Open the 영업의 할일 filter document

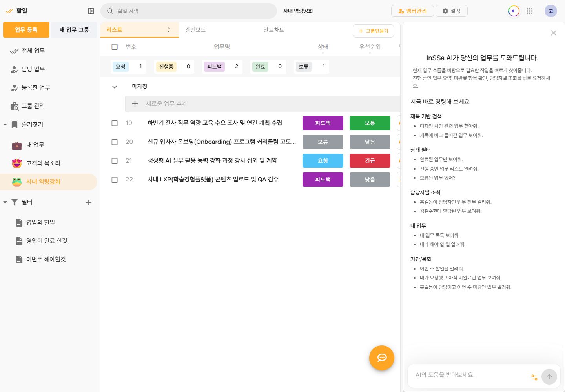pyautogui.click(x=49, y=222)
